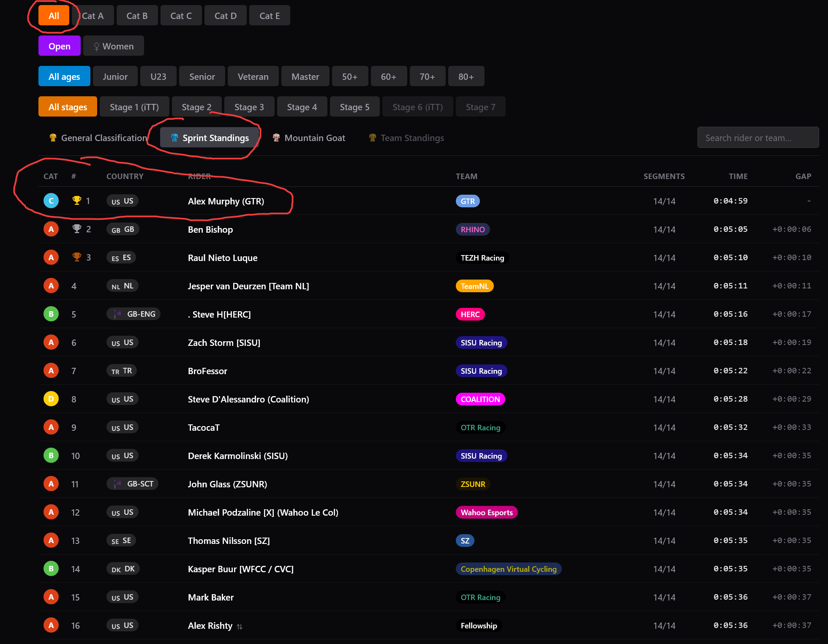Viewport: 828px width, 644px height.
Task: Filter by Cat D
Action: click(x=226, y=16)
